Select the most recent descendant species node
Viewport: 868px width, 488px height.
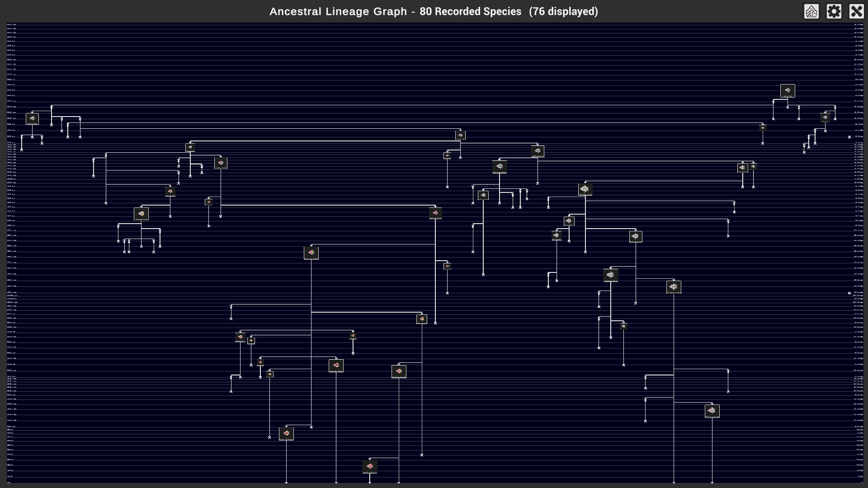pos(370,466)
